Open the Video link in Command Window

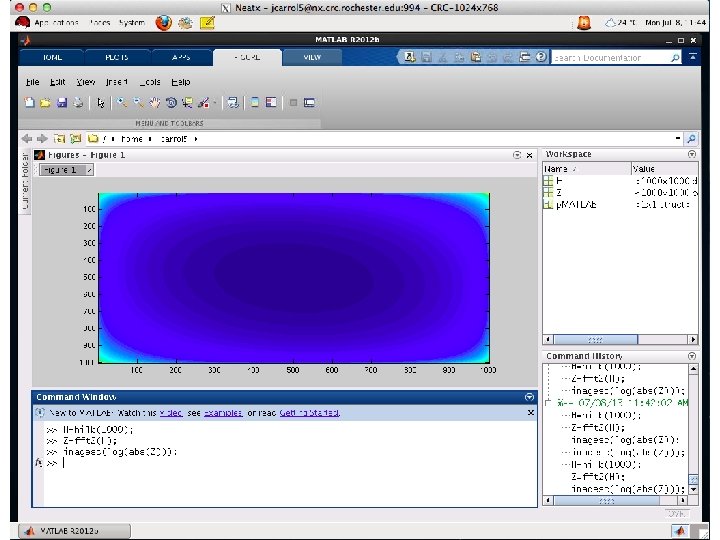click(x=170, y=413)
